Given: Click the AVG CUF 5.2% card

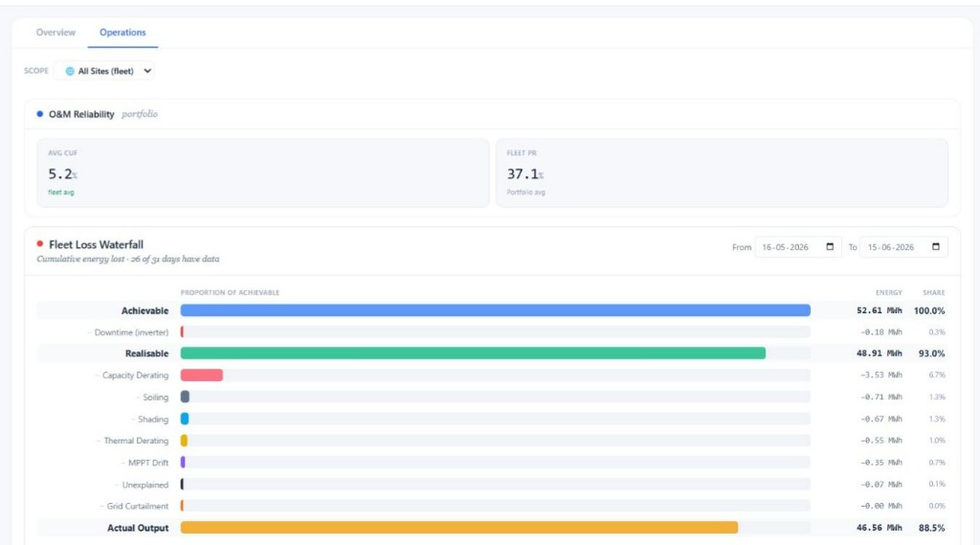Looking at the screenshot, I should tap(263, 172).
